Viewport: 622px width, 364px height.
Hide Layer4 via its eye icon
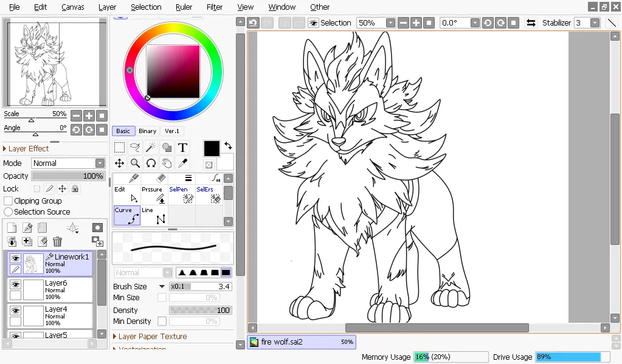15,311
